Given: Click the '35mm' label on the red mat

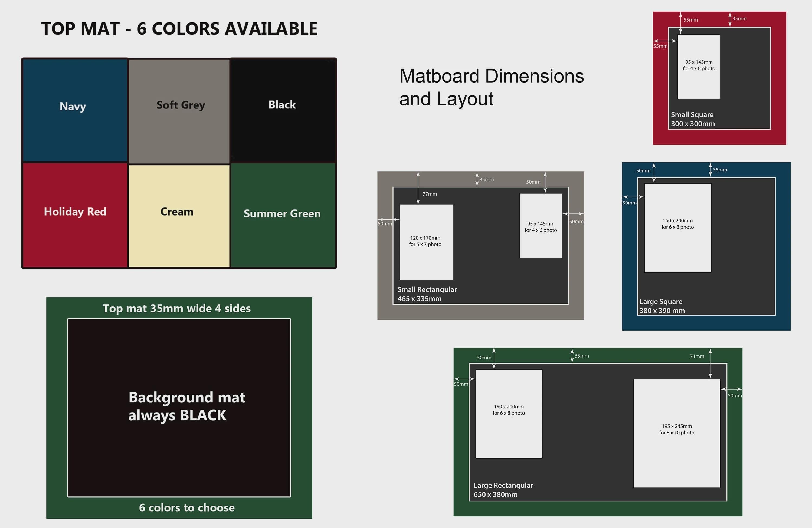Looking at the screenshot, I should tap(739, 19).
